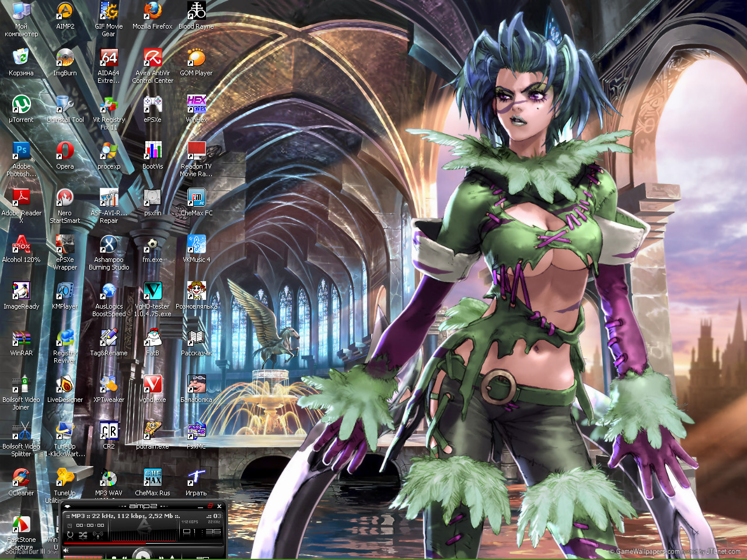Select the Nero StartSmart icon
This screenshot has width=747, height=560.
point(65,198)
